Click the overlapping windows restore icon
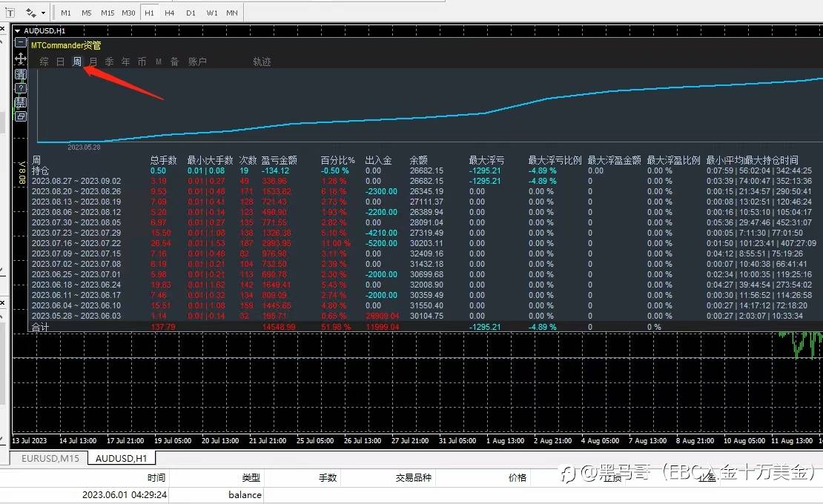Viewport: 823px width, 504px height. pyautogui.click(x=21, y=116)
